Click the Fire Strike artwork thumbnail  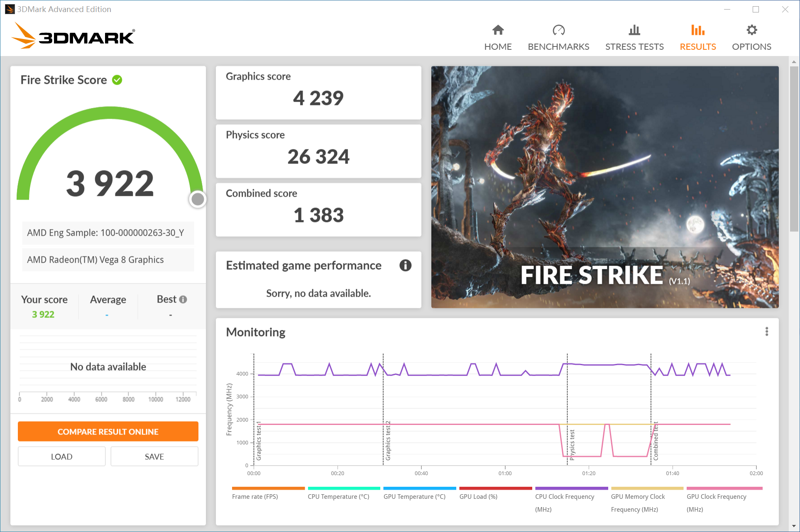pyautogui.click(x=605, y=187)
